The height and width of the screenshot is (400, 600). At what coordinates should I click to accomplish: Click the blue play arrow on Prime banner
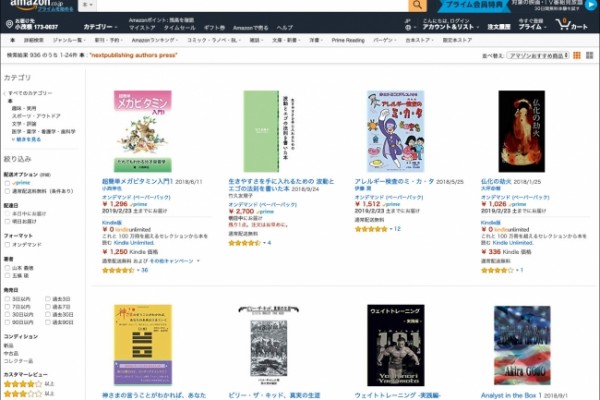[590, 5]
